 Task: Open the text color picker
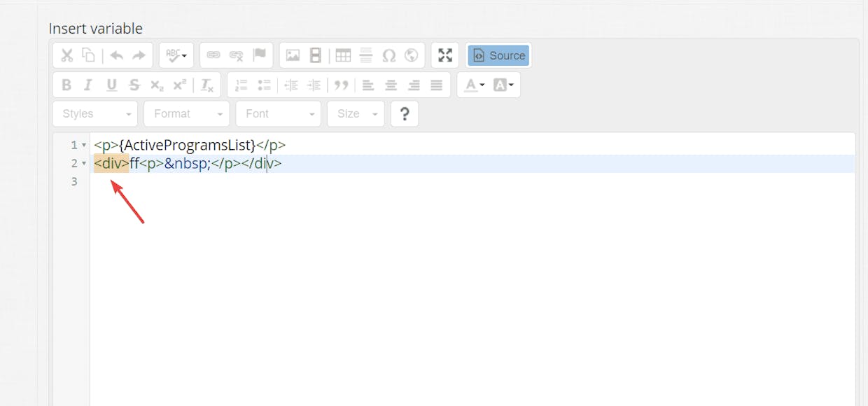click(x=475, y=85)
